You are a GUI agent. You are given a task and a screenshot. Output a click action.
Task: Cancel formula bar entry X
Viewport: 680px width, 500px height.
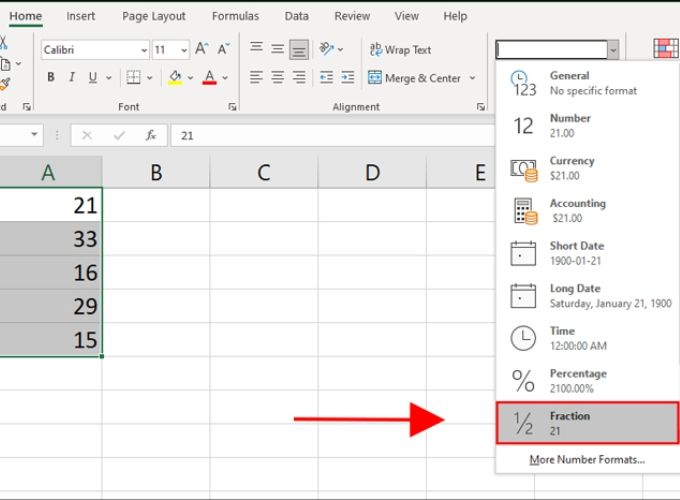[87, 136]
